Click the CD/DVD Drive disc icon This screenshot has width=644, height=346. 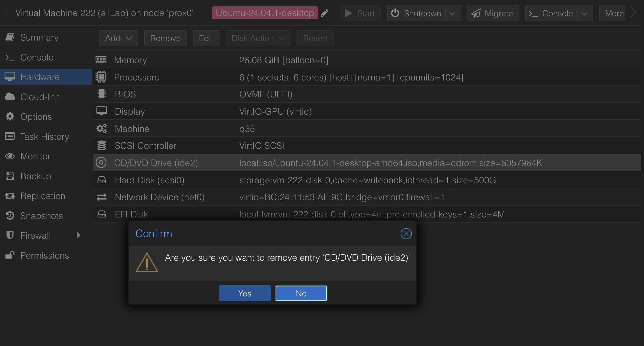tap(101, 163)
